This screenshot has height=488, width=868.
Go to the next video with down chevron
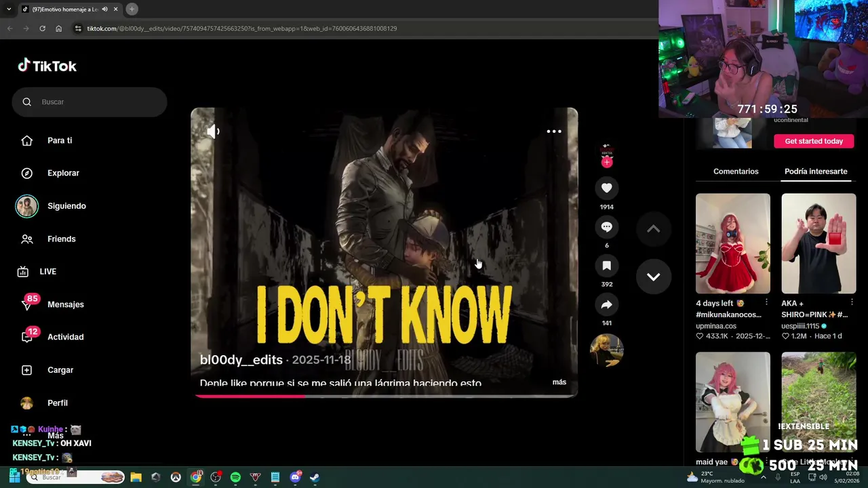(x=653, y=277)
